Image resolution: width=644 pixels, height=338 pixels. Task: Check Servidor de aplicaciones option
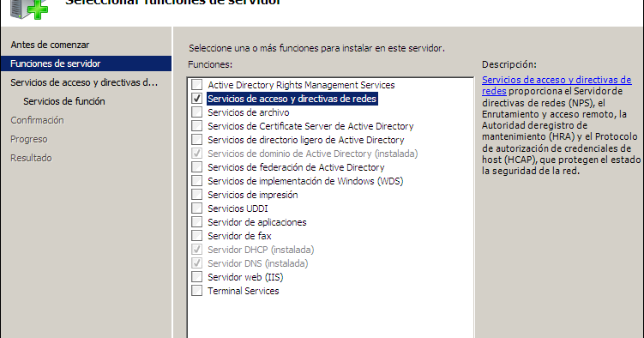point(196,222)
